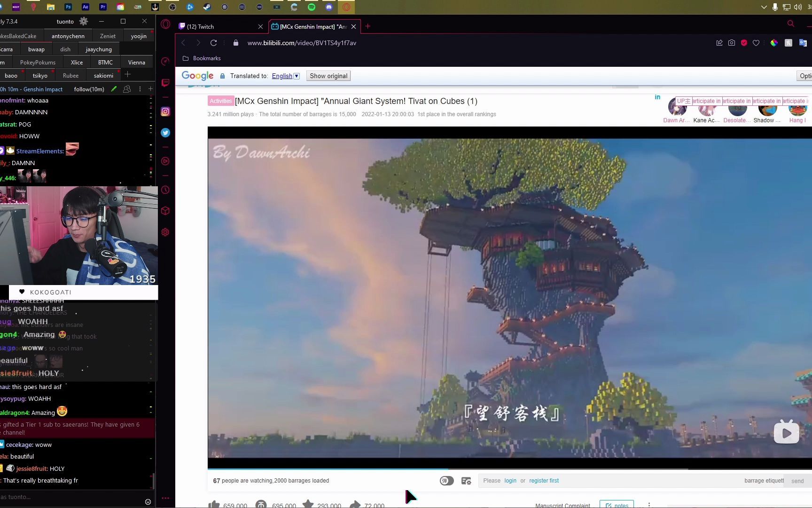Open a new browser tab with plus
This screenshot has width=812, height=508.
coord(368,26)
